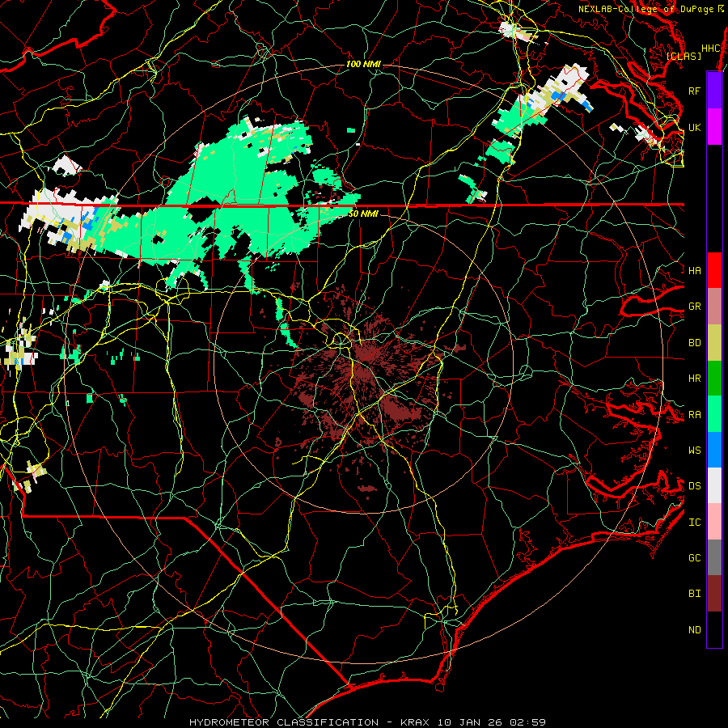Click the UK magenta legend swatch
The width and height of the screenshot is (728, 728).
coord(714,127)
